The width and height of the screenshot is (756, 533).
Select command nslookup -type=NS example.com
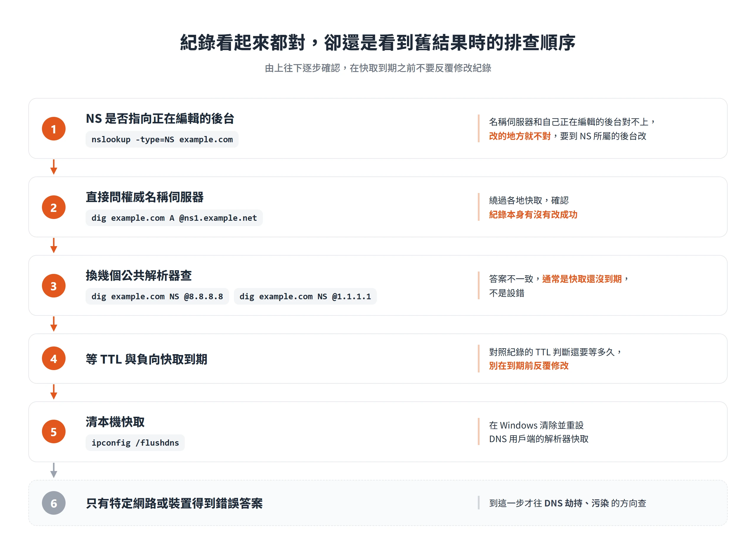click(162, 140)
